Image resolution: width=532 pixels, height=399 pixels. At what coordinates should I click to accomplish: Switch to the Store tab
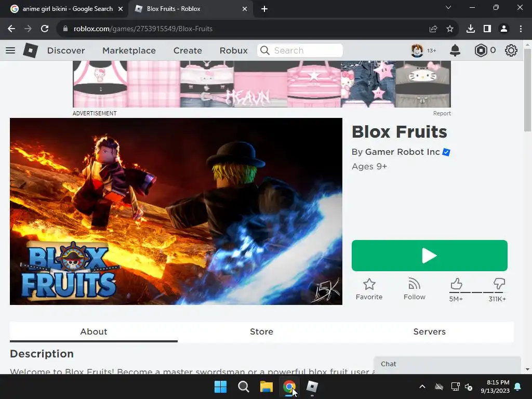coord(262,331)
